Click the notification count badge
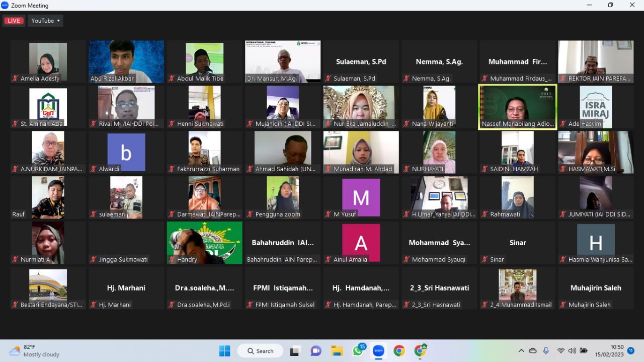Viewport: 644px width, 362px height. [630, 350]
